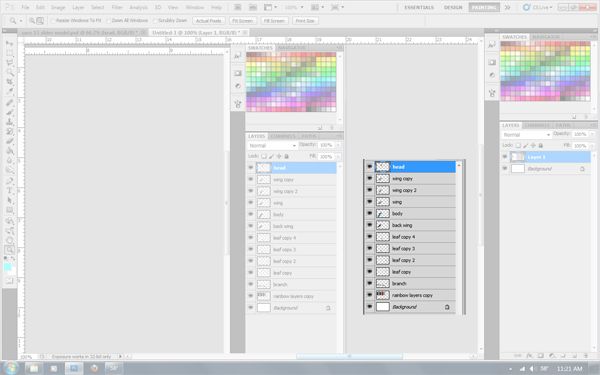Image resolution: width=600 pixels, height=375 pixels.
Task: Hide Background layer in the right Layers panel
Action: point(504,168)
